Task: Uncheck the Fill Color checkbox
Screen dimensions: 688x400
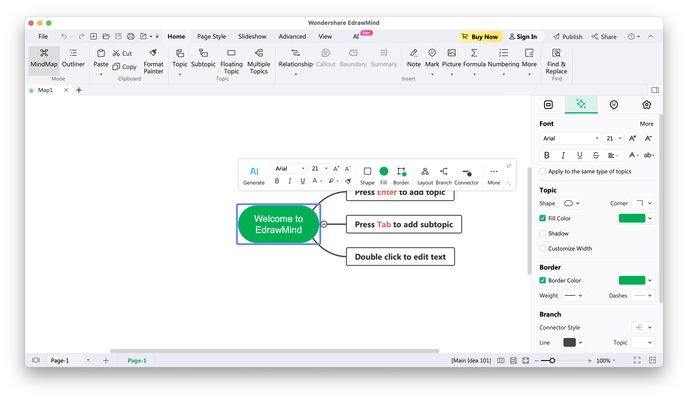Action: 542,218
